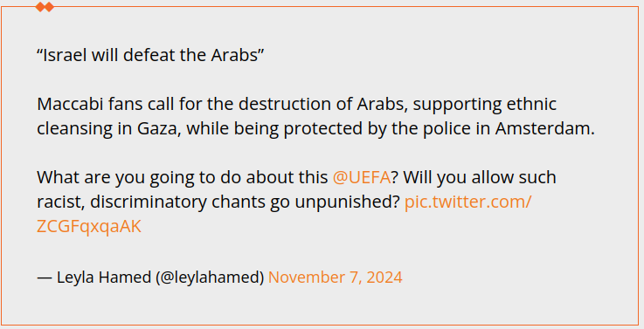The width and height of the screenshot is (644, 329).
Task: Open the November 7, 2024 tweet date link
Action: tap(336, 278)
